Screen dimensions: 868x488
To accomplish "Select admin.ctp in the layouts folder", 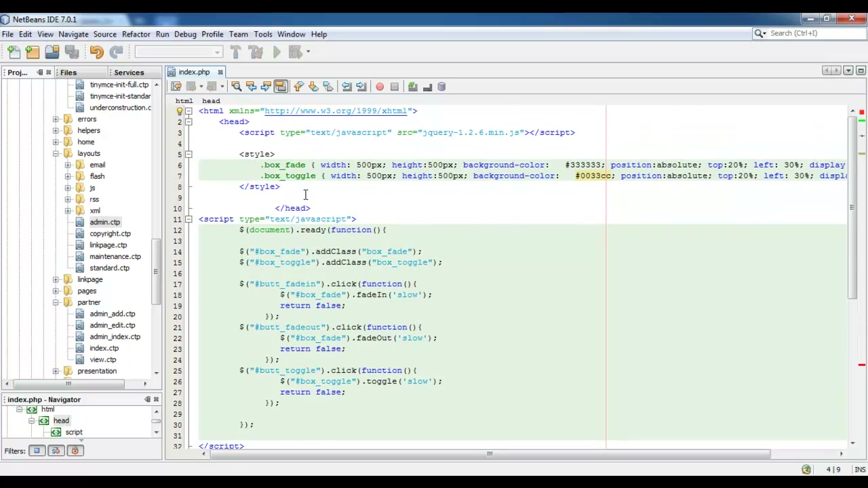I will coord(104,222).
